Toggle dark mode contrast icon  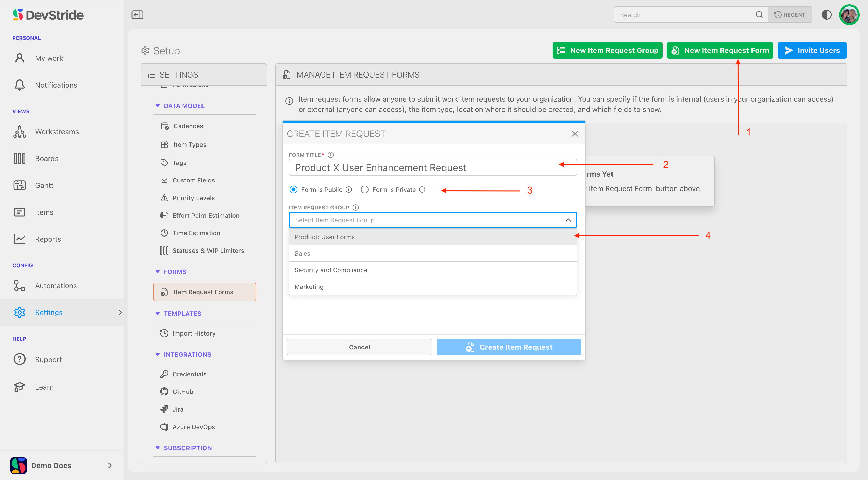click(x=826, y=15)
